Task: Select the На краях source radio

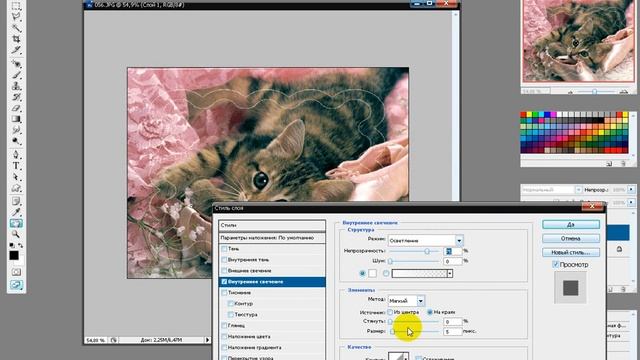Action: pos(430,312)
